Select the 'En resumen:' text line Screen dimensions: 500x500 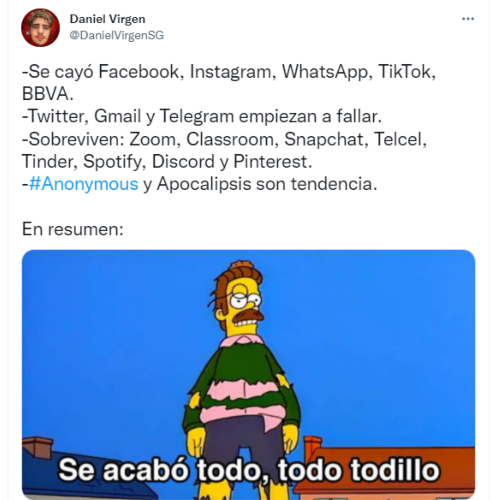tap(73, 229)
